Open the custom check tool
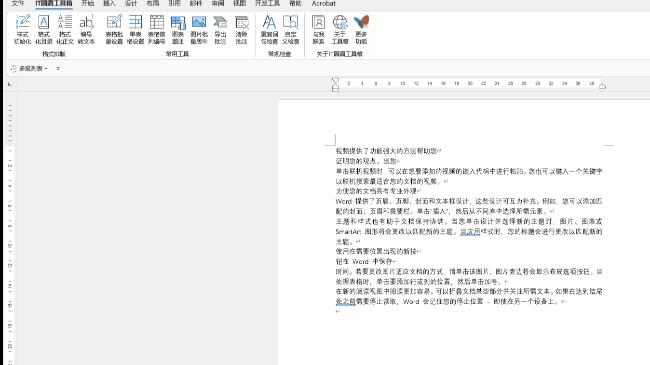The image size is (650, 365). point(291,29)
